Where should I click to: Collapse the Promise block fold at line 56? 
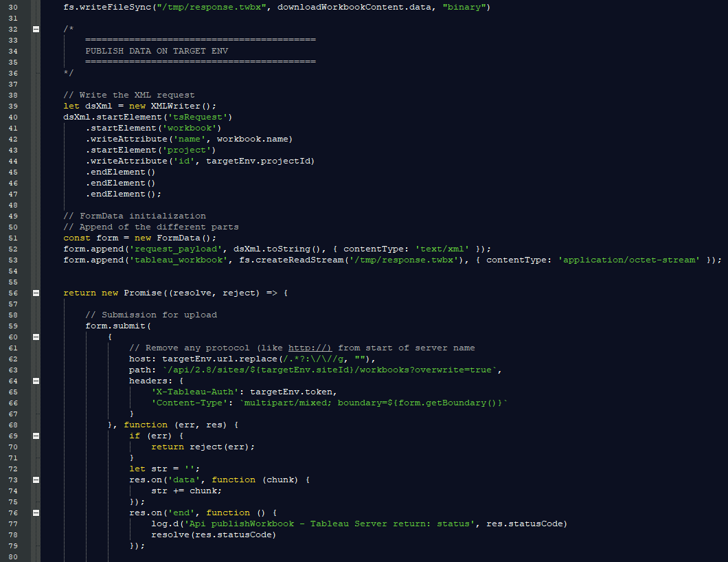pos(36,293)
